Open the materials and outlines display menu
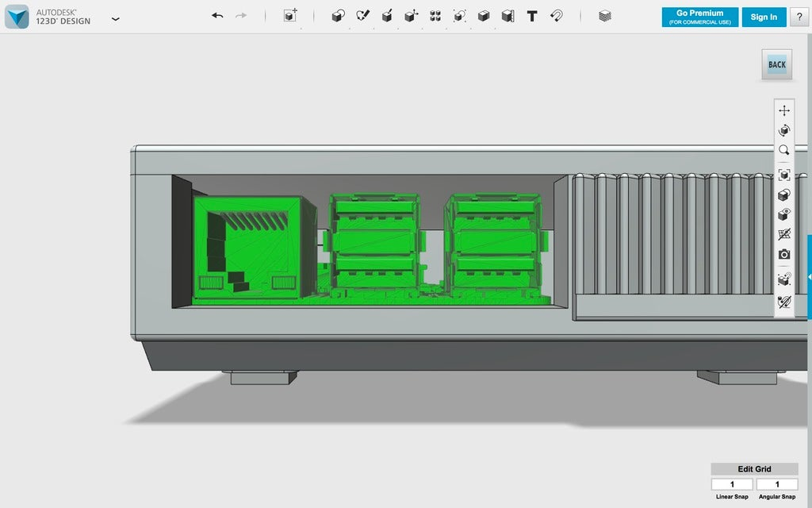Screen dimensions: 812x508 784,195
